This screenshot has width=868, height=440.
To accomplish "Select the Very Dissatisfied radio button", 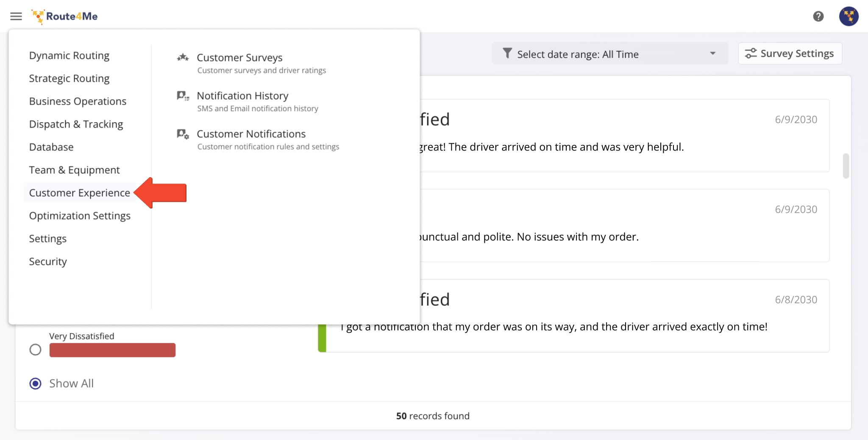I will point(36,349).
